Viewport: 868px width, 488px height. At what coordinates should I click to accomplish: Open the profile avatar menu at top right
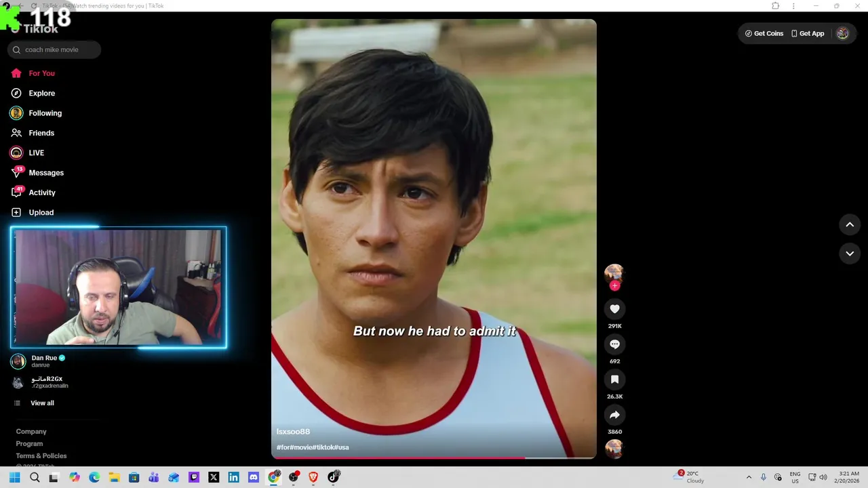click(x=842, y=33)
